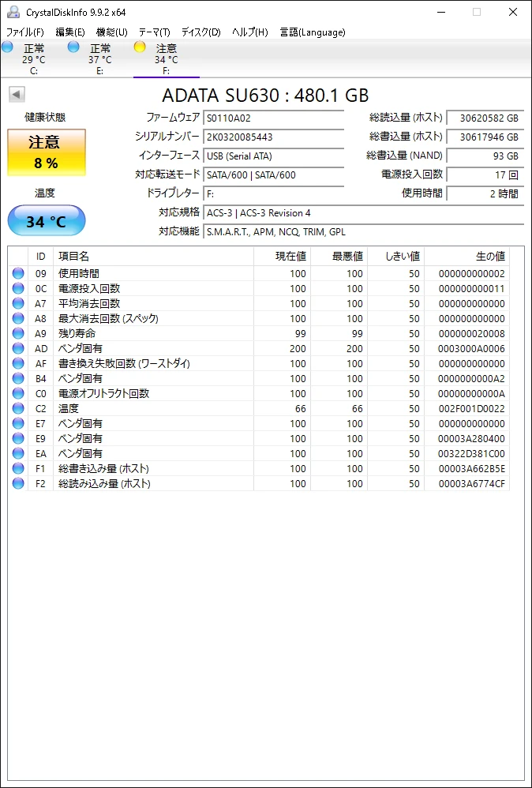This screenshot has width=532, height=788.
Task: Click the 対応規格 field ACS-3 Revision 4
Action: [x=364, y=213]
